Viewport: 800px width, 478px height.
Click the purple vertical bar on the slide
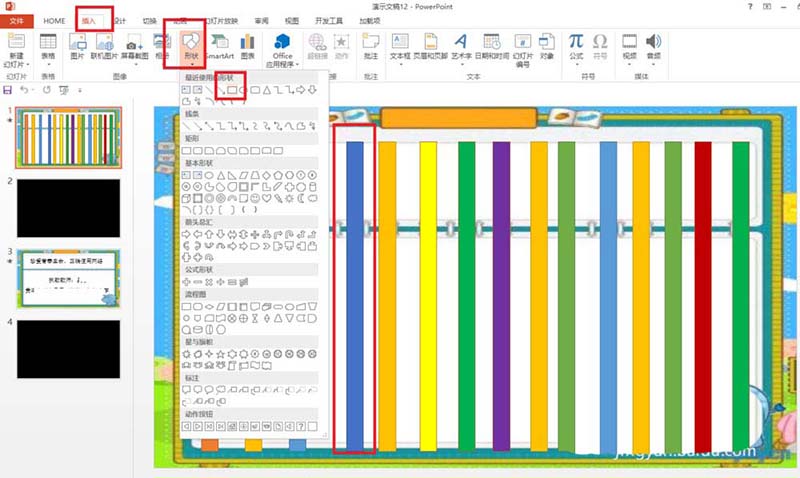502,296
